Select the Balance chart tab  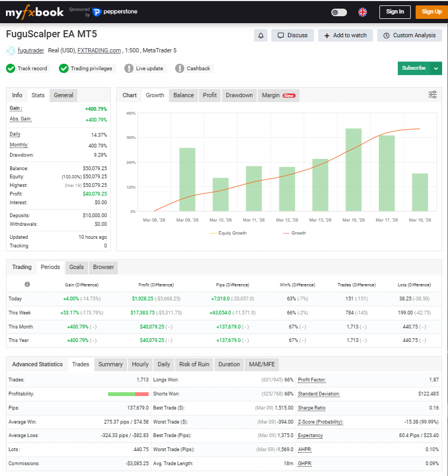pos(183,95)
